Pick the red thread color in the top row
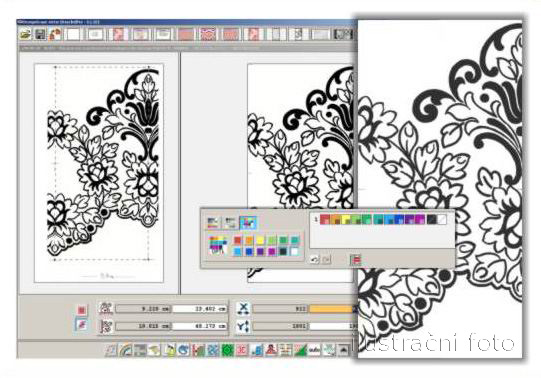 (325, 219)
